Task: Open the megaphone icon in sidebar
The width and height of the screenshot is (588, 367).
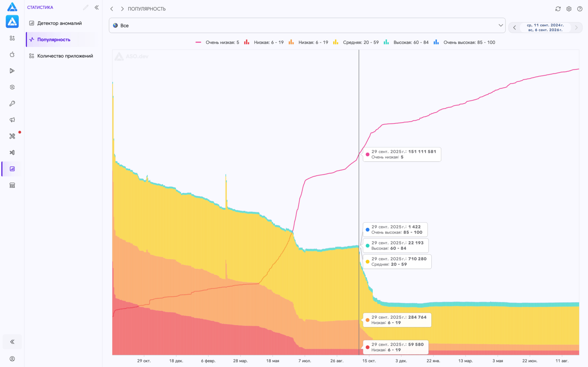Action: pos(12,120)
